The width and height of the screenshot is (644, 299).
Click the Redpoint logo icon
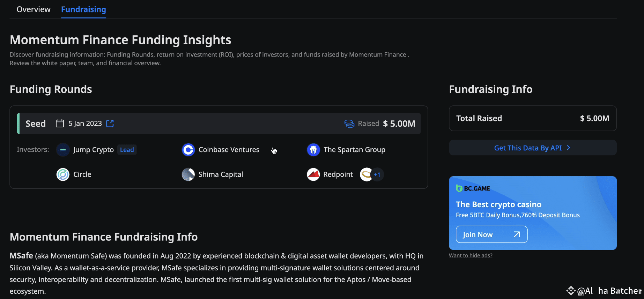click(313, 174)
